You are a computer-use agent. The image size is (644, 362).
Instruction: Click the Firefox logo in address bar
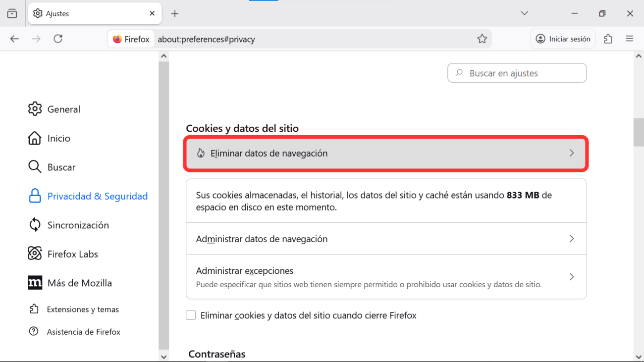[117, 39]
